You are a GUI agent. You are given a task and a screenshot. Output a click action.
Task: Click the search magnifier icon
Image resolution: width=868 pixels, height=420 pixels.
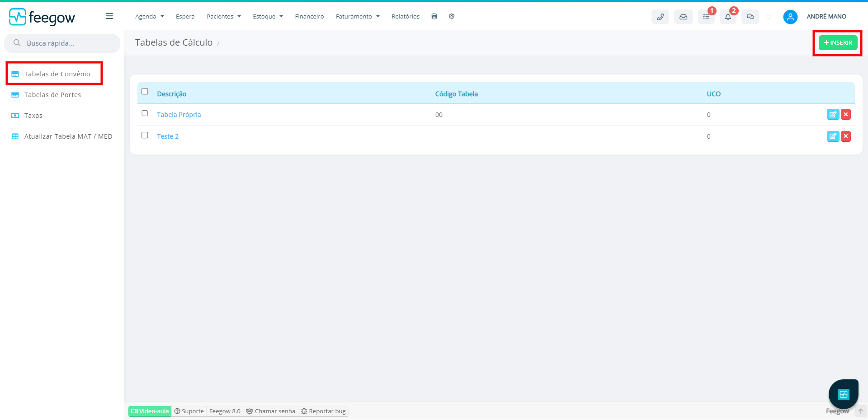click(17, 43)
